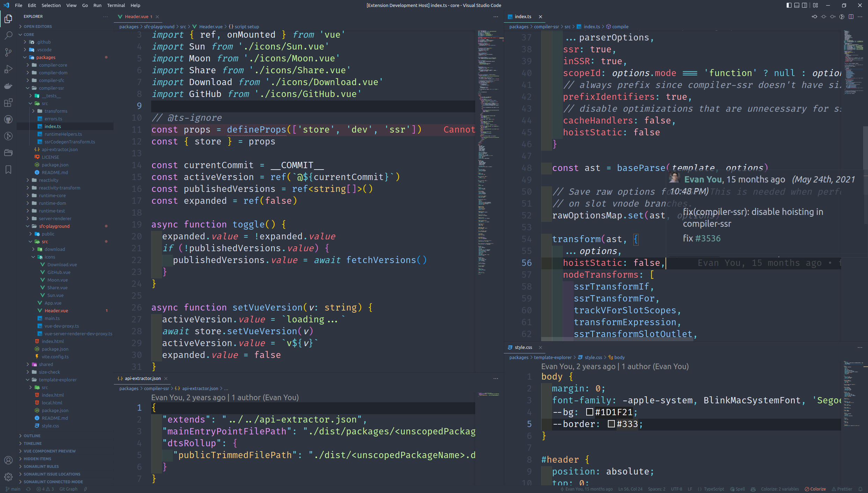
Task: Open previous revision with GitLens arrow icon
Action: click(x=814, y=16)
